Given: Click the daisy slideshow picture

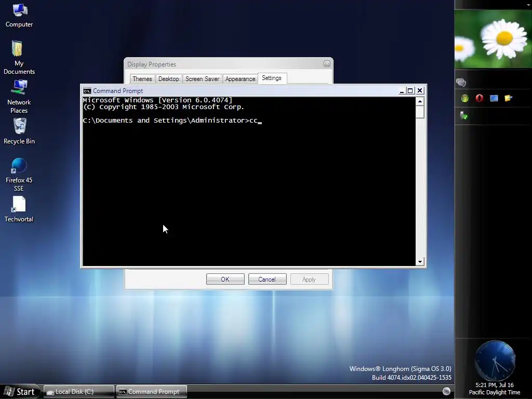Looking at the screenshot, I should click(x=494, y=39).
